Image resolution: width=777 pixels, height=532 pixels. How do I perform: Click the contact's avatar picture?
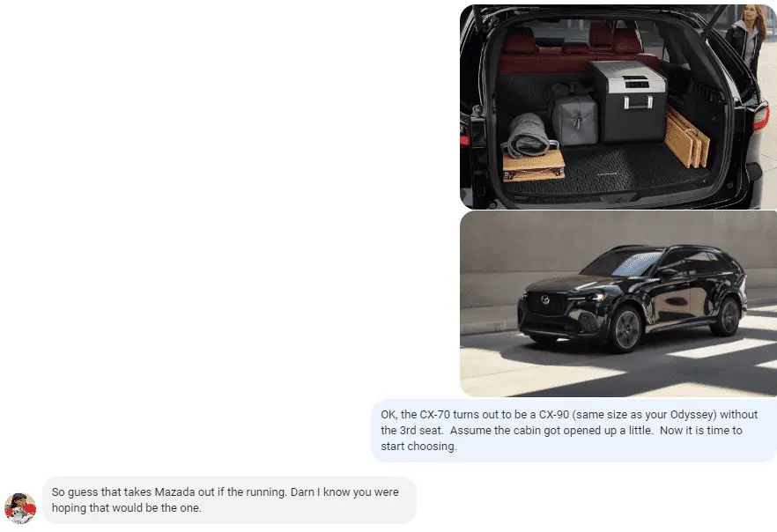(20, 507)
